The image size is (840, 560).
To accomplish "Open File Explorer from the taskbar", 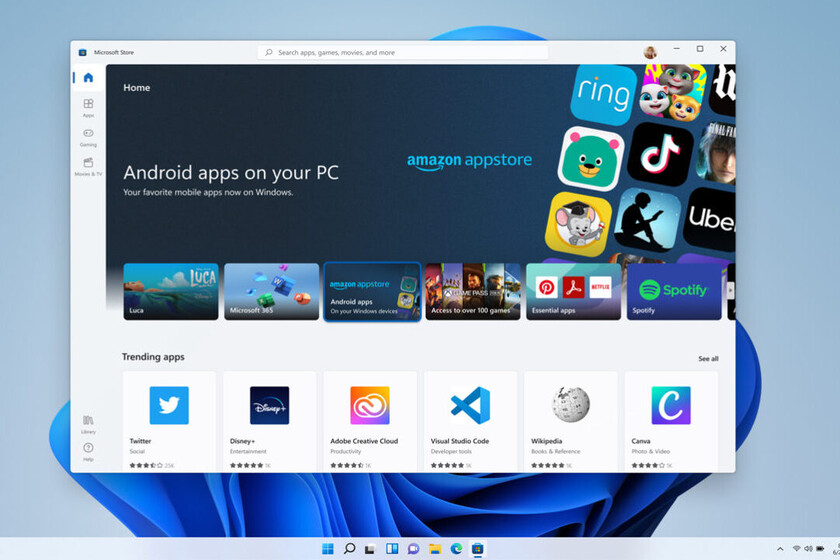I will coord(434,549).
